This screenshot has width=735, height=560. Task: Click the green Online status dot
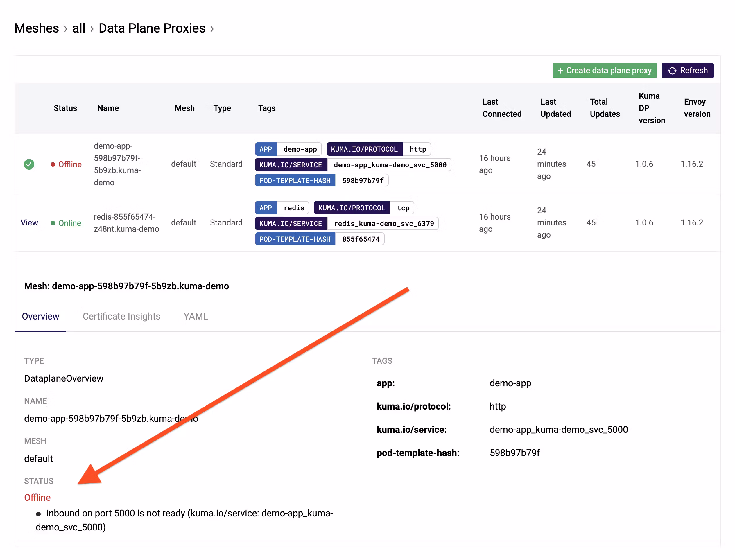pos(53,223)
